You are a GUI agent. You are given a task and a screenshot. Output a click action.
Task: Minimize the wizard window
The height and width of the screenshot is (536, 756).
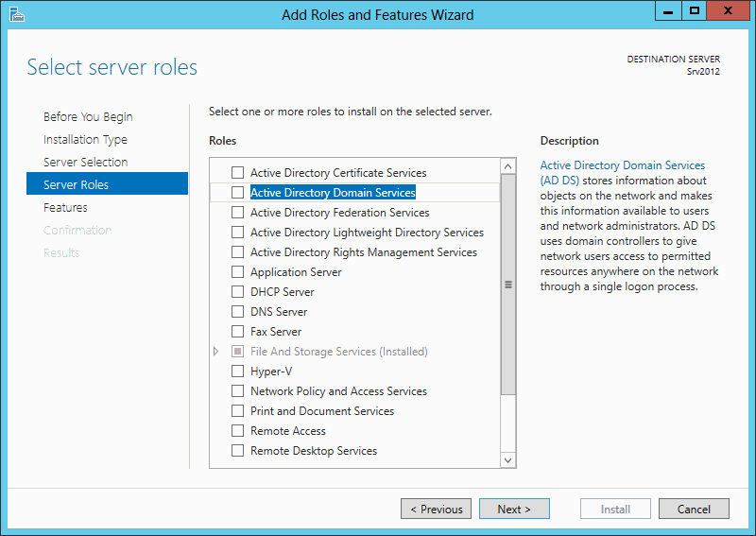(x=668, y=11)
